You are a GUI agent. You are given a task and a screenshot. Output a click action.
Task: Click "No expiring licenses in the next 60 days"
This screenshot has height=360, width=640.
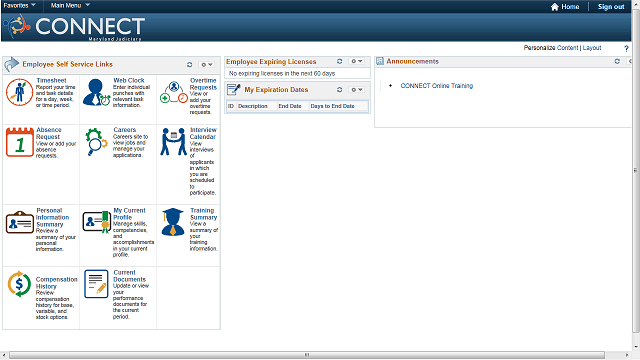point(282,73)
